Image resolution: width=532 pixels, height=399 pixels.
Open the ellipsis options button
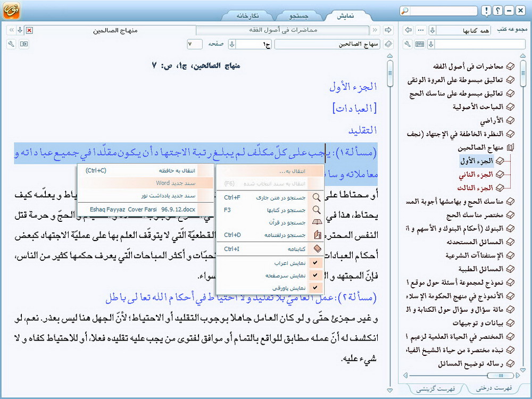click(x=421, y=30)
